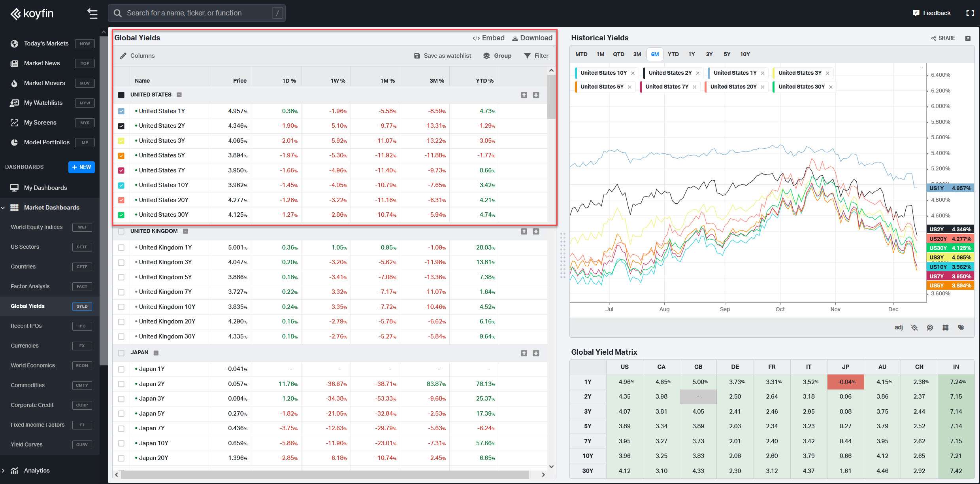Click the Koyfin logo
Viewport: 980px width, 484px height.
32,13
